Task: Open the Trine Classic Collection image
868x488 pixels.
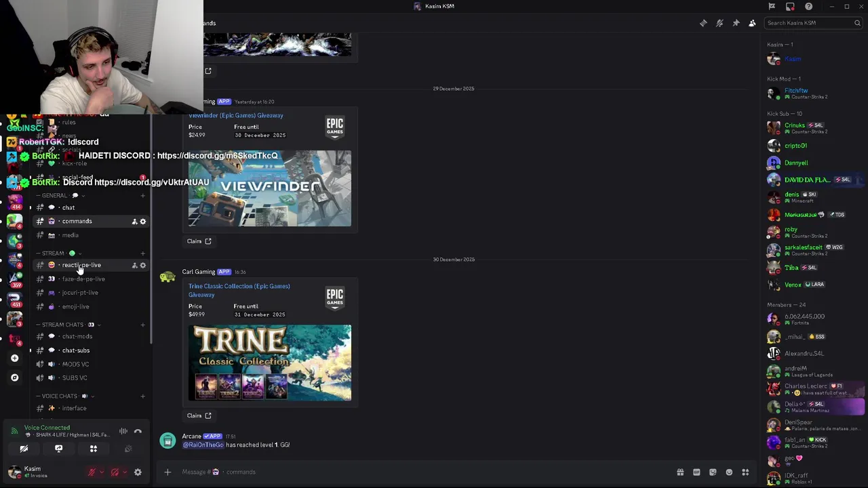Action: [x=270, y=363]
